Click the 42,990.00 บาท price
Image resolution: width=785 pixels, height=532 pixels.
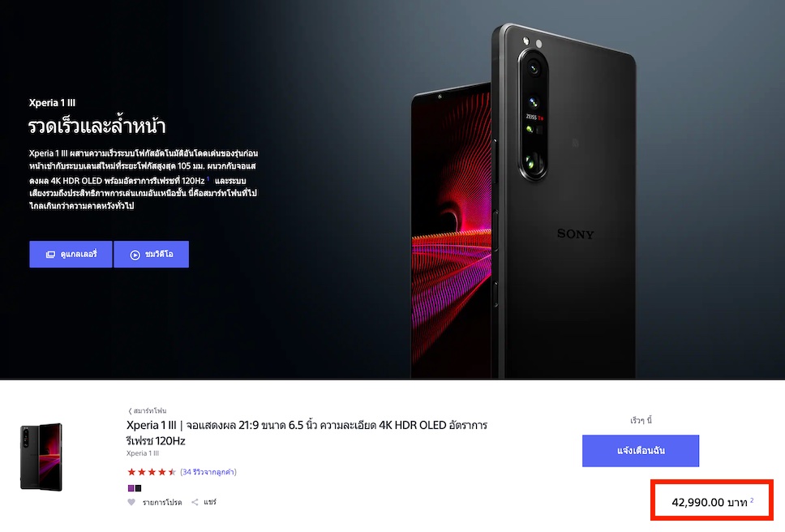[x=710, y=502]
